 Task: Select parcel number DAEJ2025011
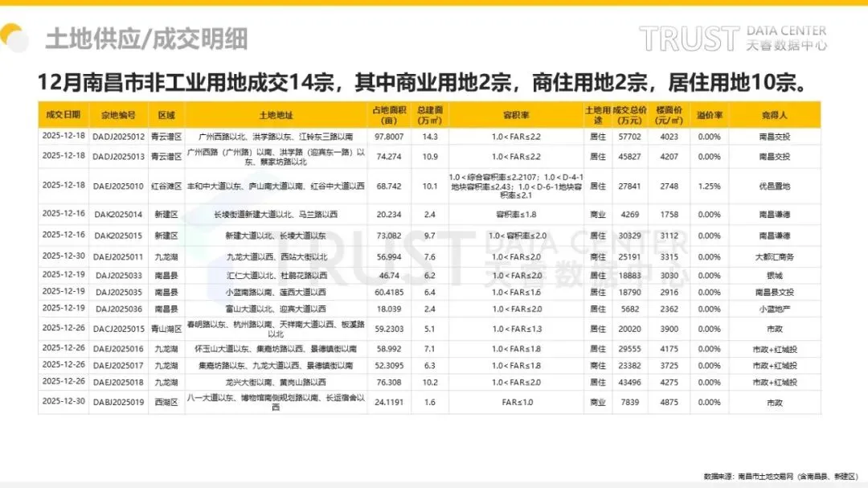pos(118,257)
